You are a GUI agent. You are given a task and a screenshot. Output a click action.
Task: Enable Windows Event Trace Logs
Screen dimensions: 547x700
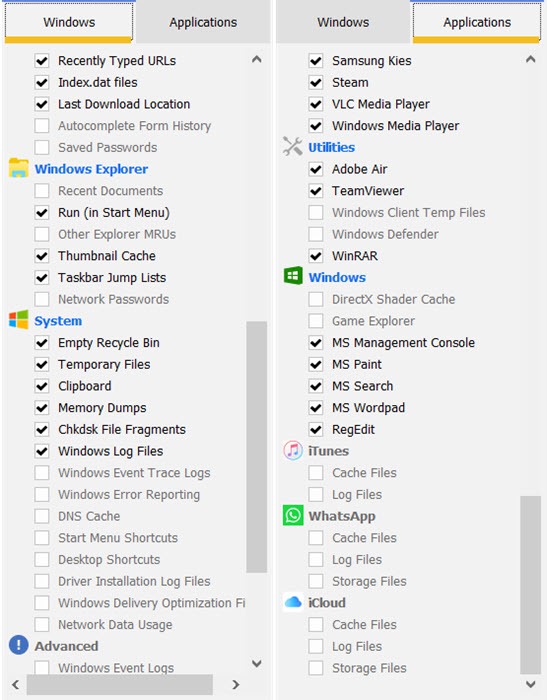[x=42, y=473]
